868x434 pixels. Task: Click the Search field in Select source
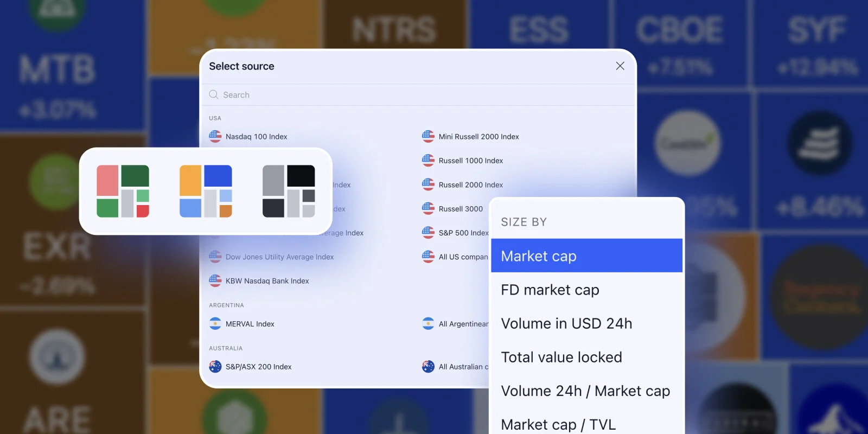418,95
